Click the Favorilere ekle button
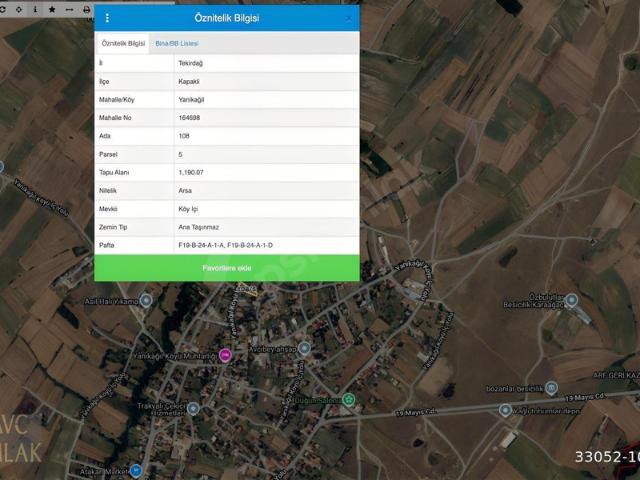This screenshot has height=480, width=640. (227, 268)
